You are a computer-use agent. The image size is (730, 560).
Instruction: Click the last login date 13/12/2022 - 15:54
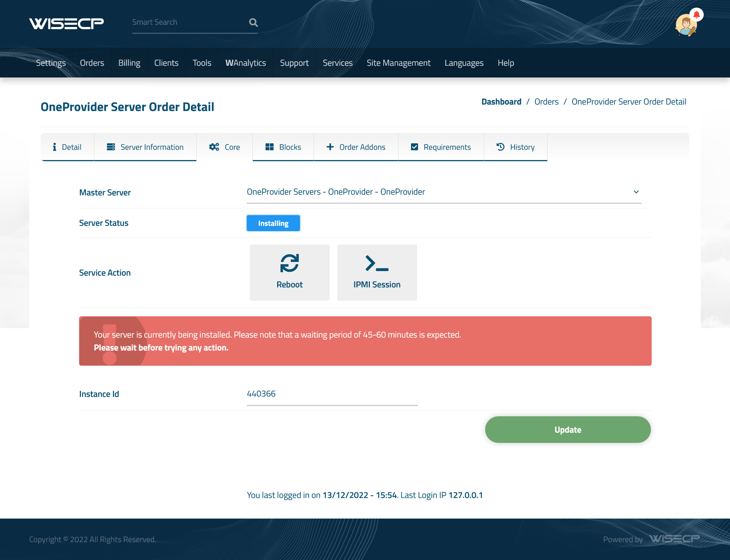[360, 495]
